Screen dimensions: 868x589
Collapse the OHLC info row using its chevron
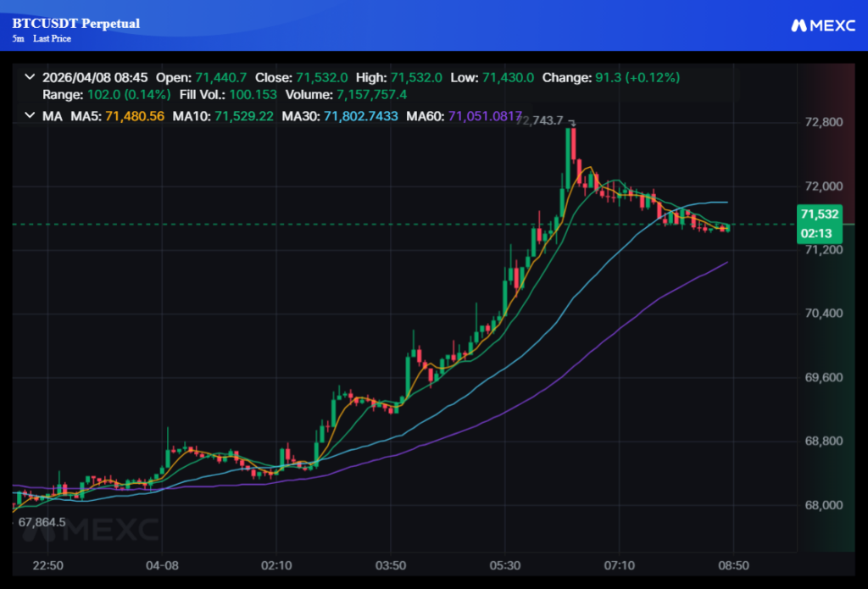pyautogui.click(x=29, y=77)
